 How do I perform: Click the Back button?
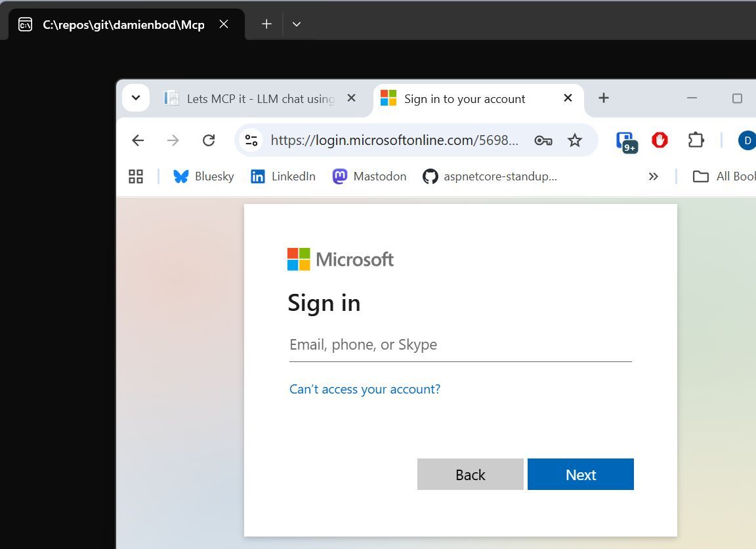click(470, 474)
